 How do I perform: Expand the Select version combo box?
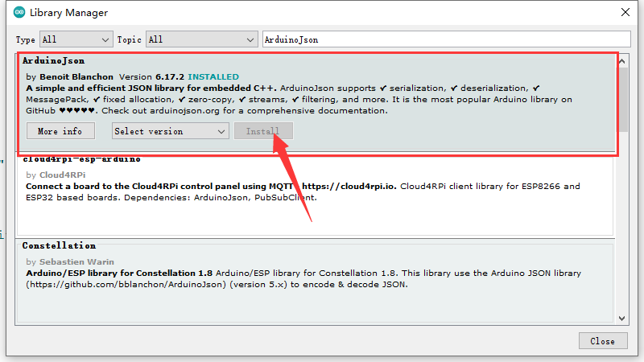(x=171, y=131)
